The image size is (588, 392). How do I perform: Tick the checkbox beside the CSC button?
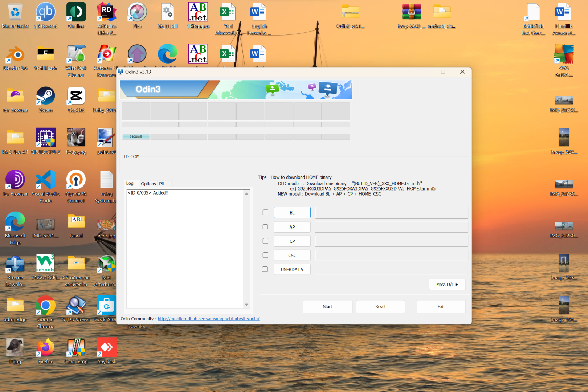pos(265,255)
